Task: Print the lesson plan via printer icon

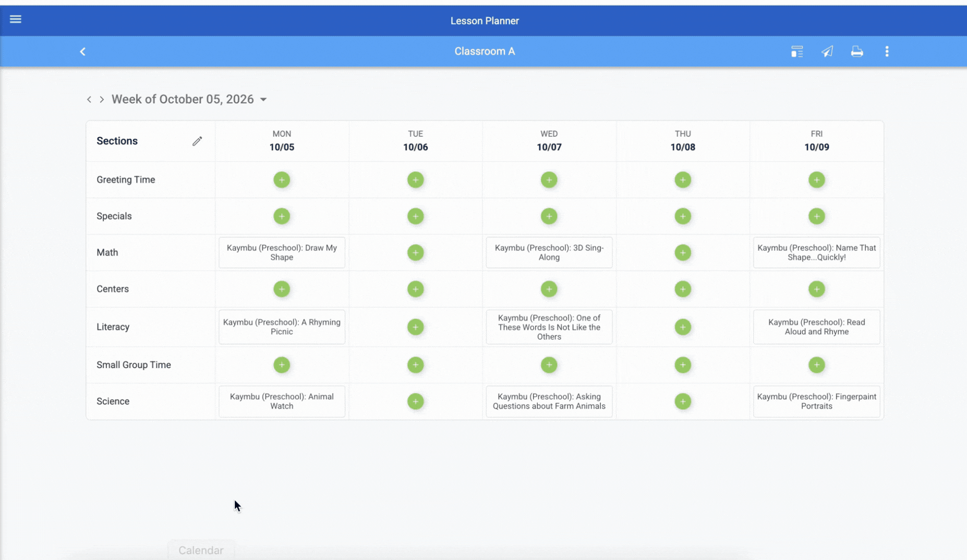Action: (x=857, y=52)
